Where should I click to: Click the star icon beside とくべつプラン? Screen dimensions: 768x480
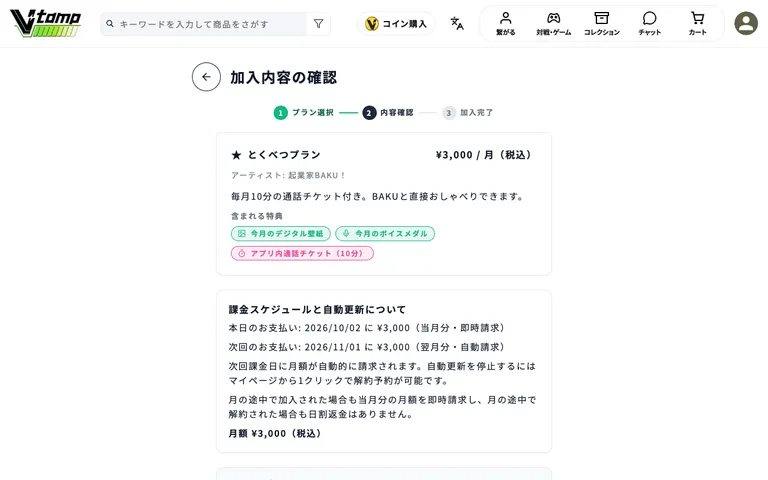click(x=237, y=155)
